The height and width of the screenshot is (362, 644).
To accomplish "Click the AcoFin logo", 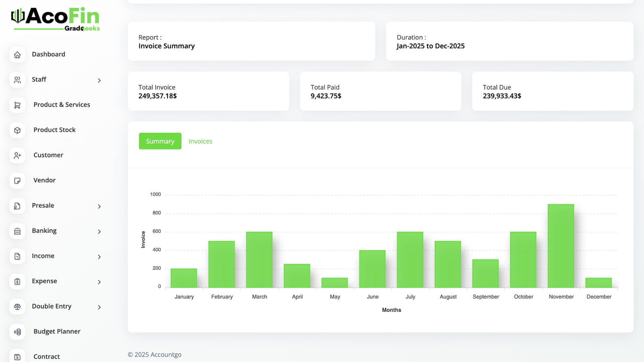I will (56, 19).
